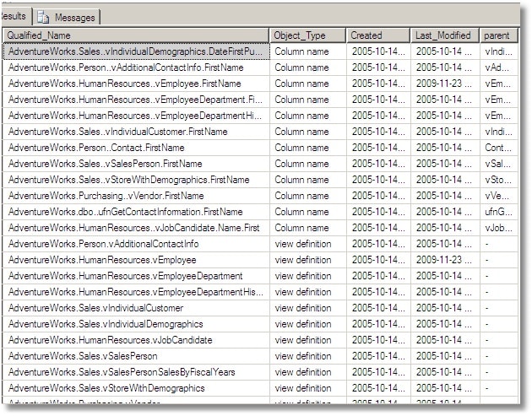Click the Messages tab icon
The height and width of the screenshot is (416, 532).
43,17
